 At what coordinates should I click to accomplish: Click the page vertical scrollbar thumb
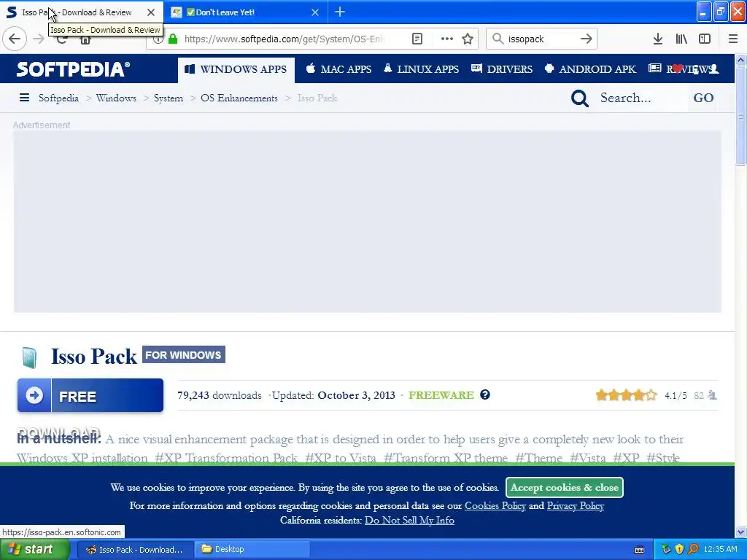pos(740,116)
